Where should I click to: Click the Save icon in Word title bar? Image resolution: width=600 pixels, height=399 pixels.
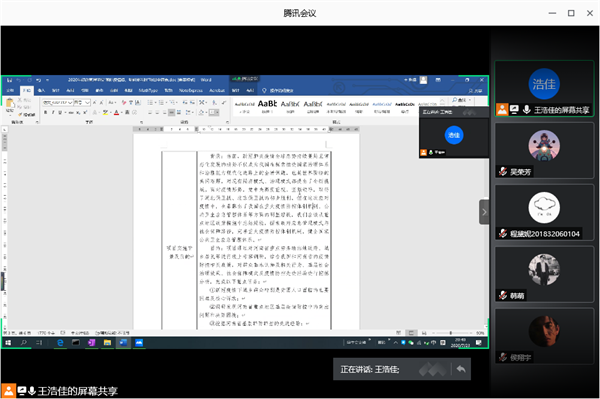[x=9, y=80]
